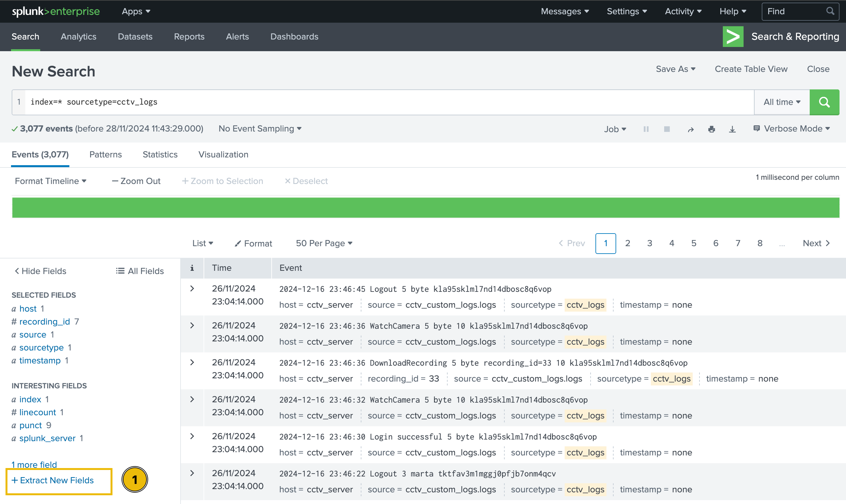Open List view dropdown

(203, 243)
